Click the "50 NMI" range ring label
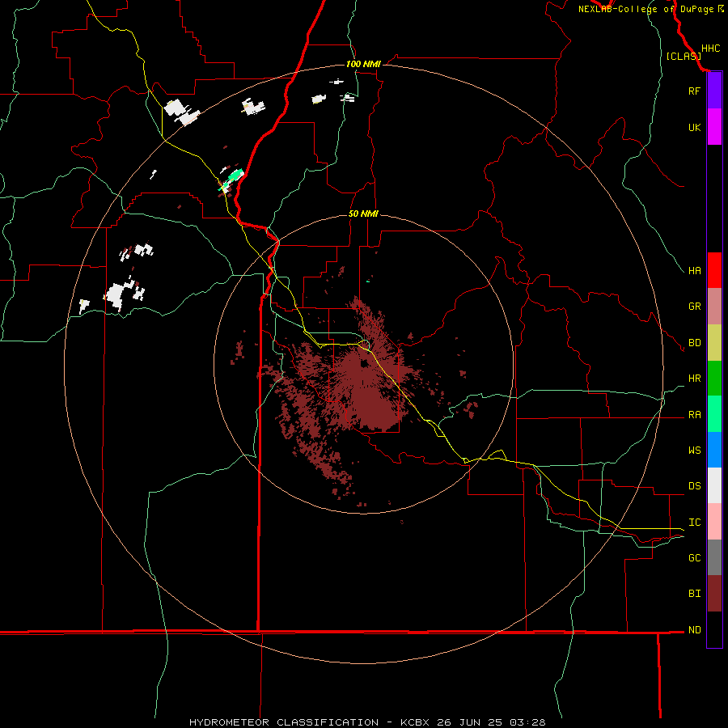Screen dimensions: 728x728 point(363,214)
